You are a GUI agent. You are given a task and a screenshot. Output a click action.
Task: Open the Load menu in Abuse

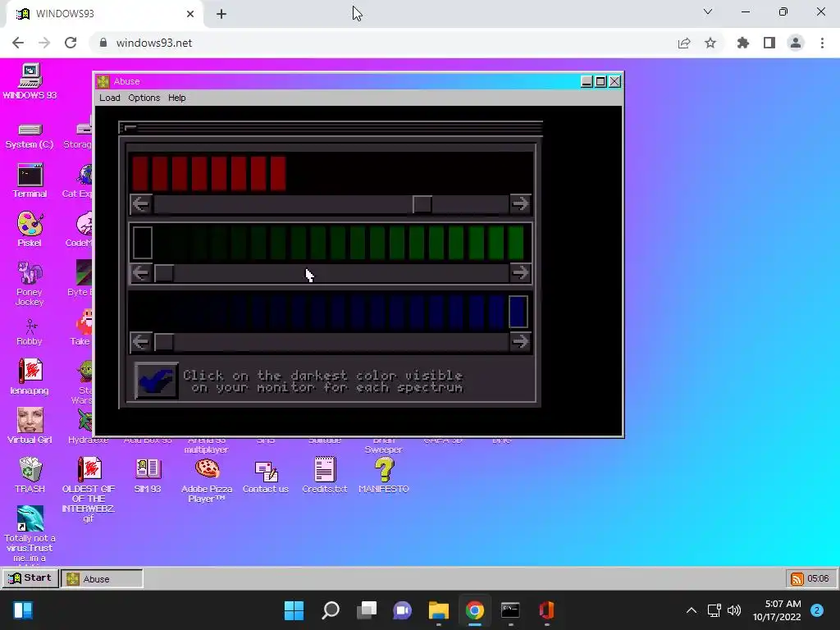pyautogui.click(x=110, y=98)
